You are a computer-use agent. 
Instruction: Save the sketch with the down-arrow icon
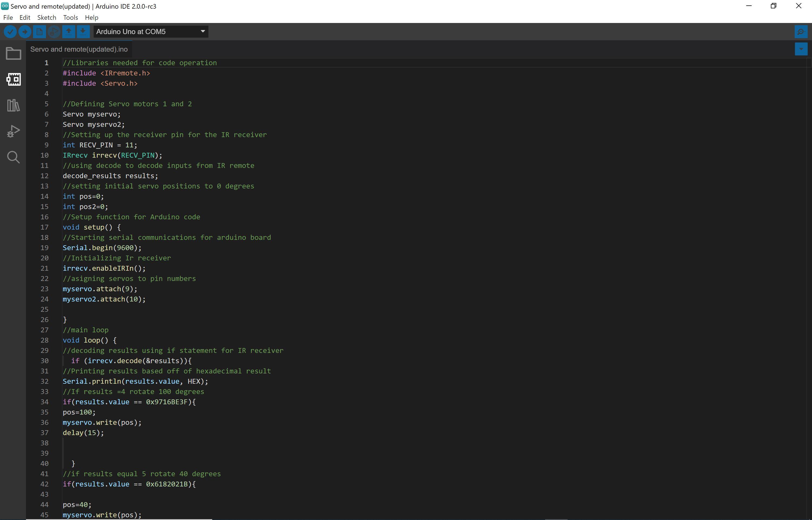(83, 32)
